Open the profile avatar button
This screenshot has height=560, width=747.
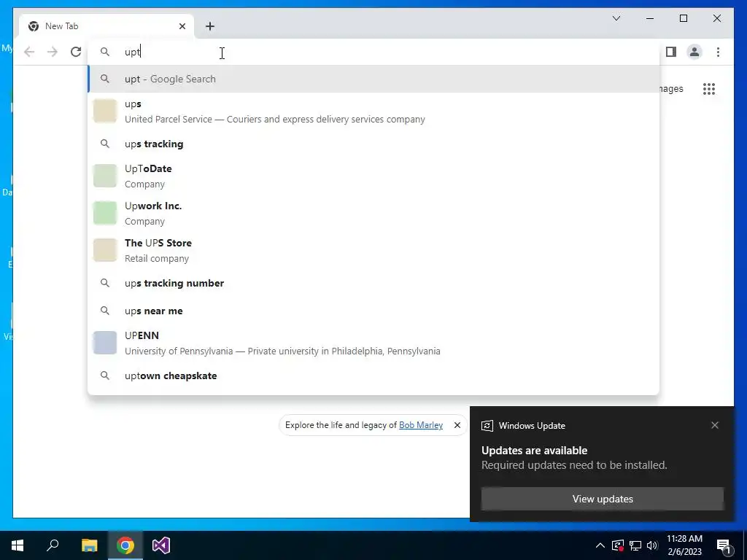click(x=694, y=52)
